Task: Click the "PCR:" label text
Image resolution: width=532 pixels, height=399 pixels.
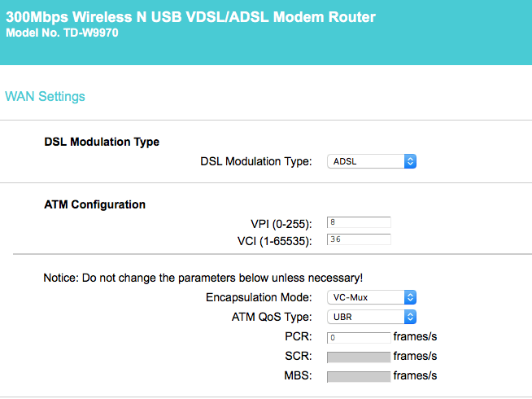Action: pos(299,336)
